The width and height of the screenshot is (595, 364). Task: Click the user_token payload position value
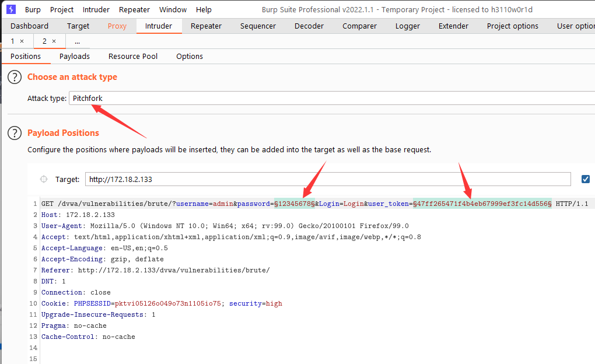point(482,204)
